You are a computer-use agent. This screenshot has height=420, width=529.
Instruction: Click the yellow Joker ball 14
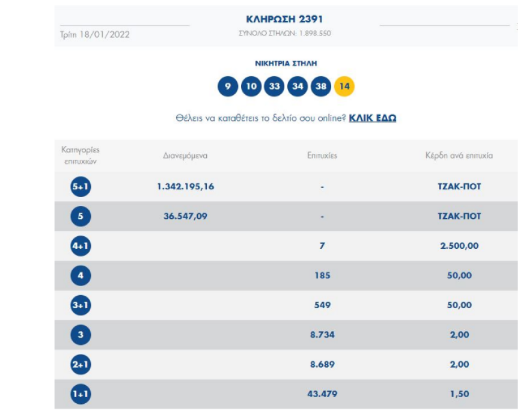tap(344, 87)
